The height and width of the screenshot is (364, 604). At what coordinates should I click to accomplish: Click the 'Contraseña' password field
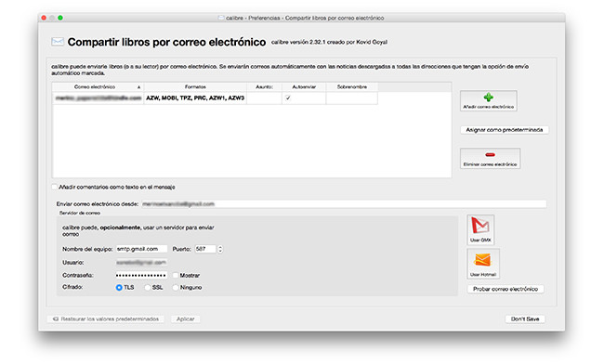(x=141, y=275)
